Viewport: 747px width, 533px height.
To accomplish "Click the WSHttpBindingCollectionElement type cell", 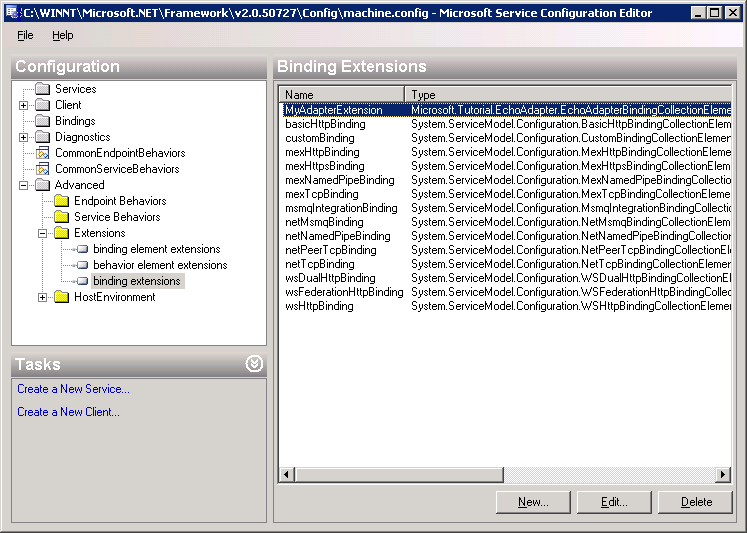I will click(571, 306).
